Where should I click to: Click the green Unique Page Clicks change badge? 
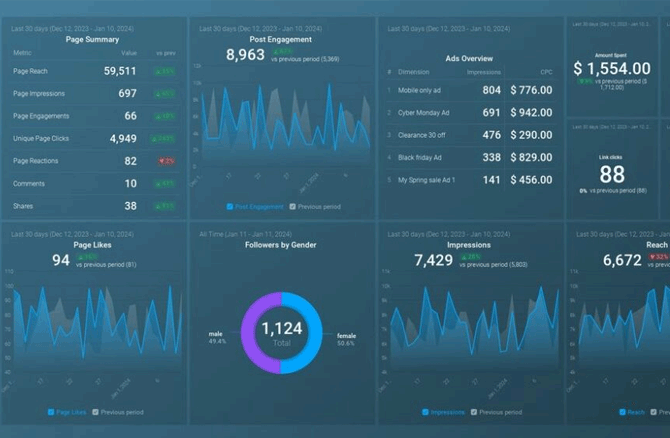coord(165,139)
